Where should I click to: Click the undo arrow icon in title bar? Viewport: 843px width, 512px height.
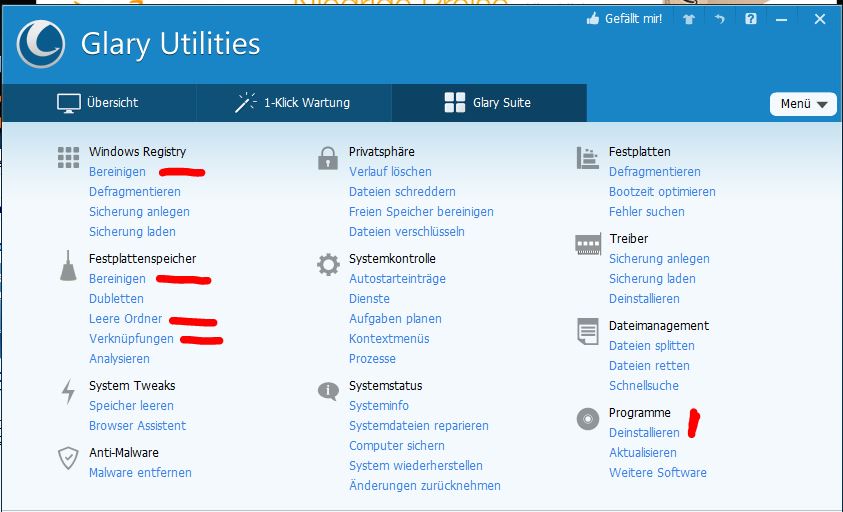[x=719, y=19]
